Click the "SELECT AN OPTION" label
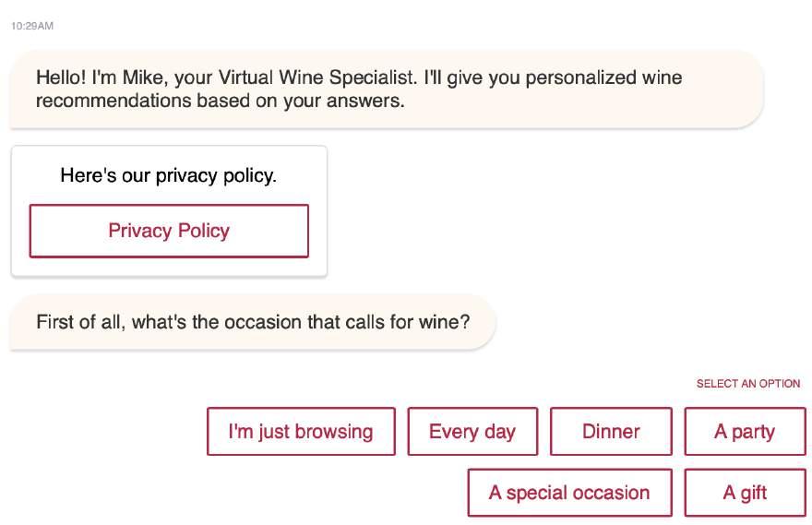The height and width of the screenshot is (525, 812). point(748,384)
